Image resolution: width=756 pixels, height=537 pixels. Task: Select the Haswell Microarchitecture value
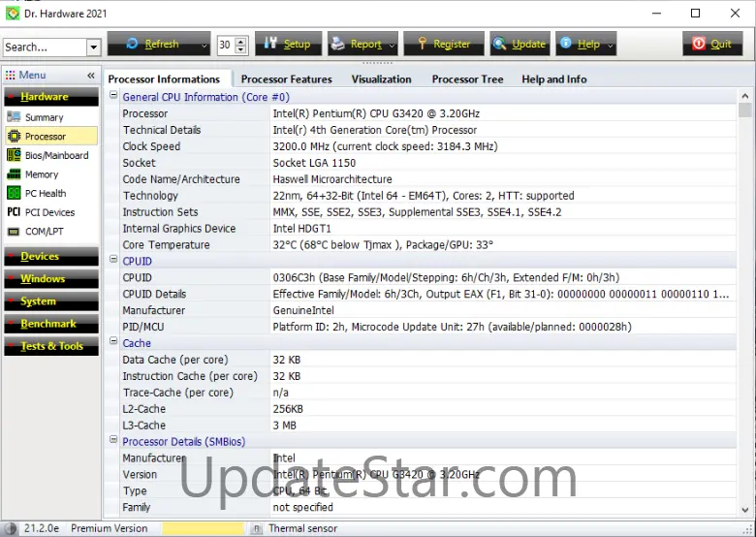click(x=332, y=179)
